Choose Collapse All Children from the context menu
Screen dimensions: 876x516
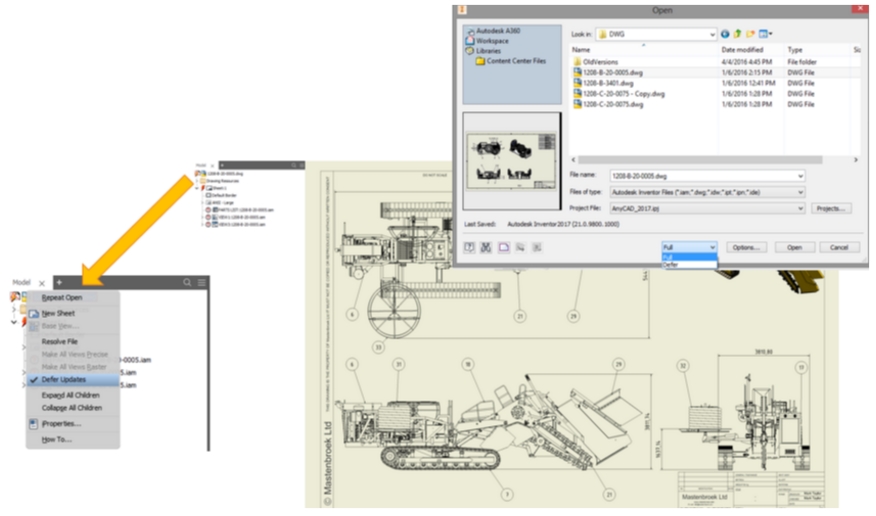click(72, 408)
